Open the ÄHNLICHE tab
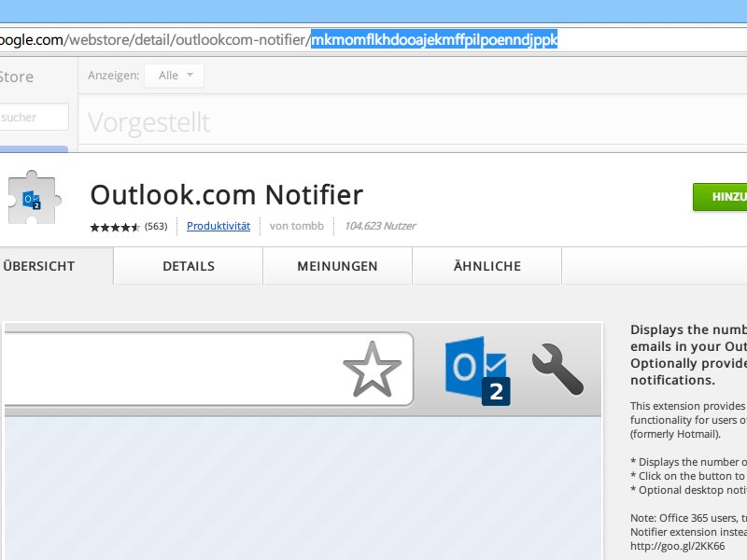Viewport: 747px width, 560px height. coord(487,266)
